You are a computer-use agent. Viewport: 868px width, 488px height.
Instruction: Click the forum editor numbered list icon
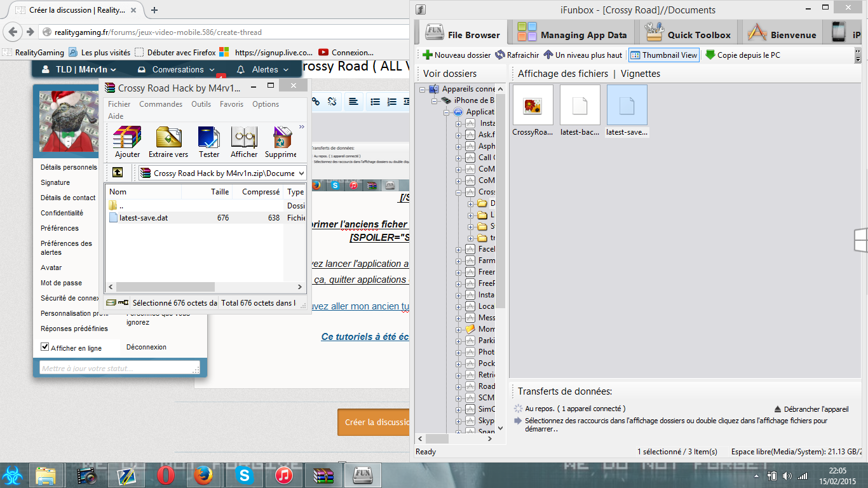coord(391,102)
